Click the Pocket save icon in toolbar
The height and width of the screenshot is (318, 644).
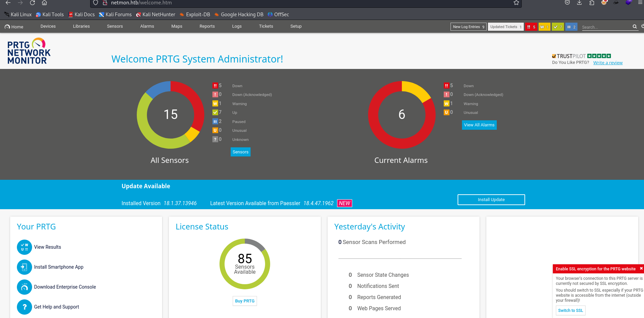coord(567,3)
